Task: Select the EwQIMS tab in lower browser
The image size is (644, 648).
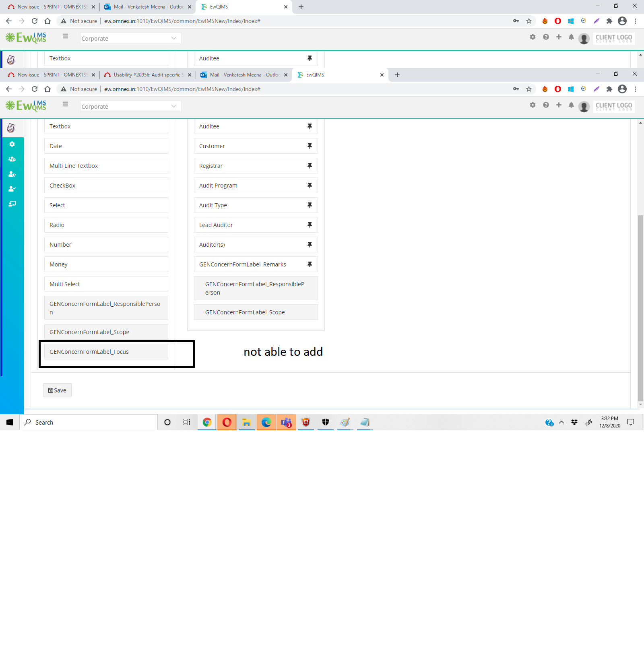Action: coord(341,75)
